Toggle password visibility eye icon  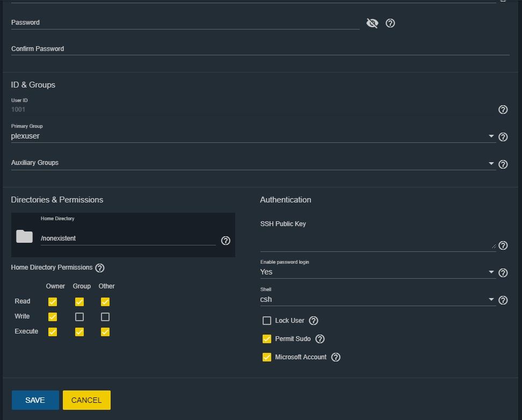click(372, 23)
